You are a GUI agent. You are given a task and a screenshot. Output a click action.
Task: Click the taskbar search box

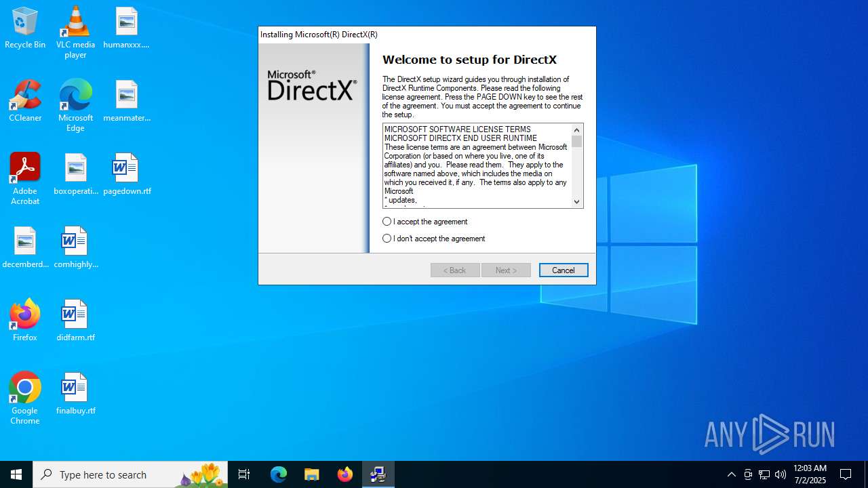pos(130,474)
